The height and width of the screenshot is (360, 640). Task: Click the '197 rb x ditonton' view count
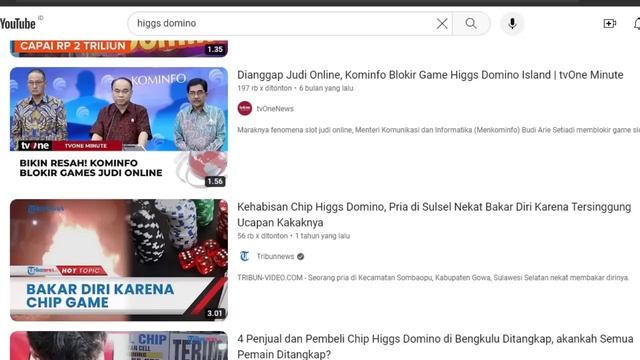264,88
